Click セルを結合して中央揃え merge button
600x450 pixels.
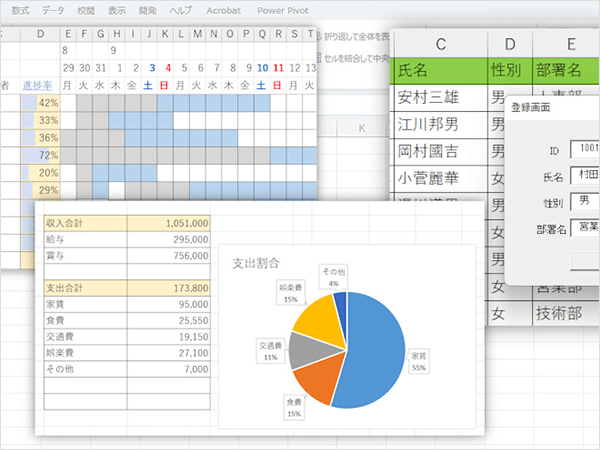[x=354, y=58]
